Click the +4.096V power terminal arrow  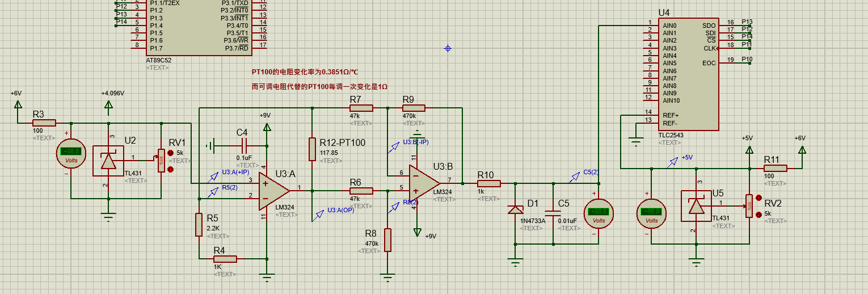[108, 104]
